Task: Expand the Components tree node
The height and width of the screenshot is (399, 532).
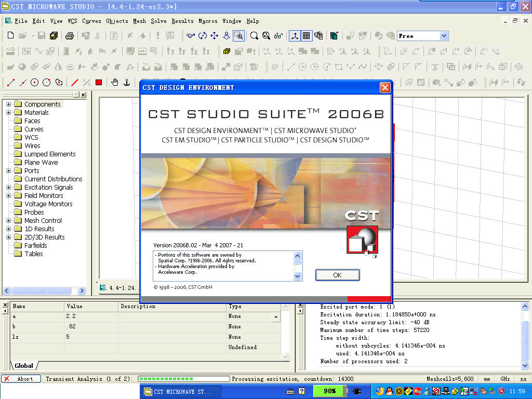Action: pyautogui.click(x=8, y=104)
